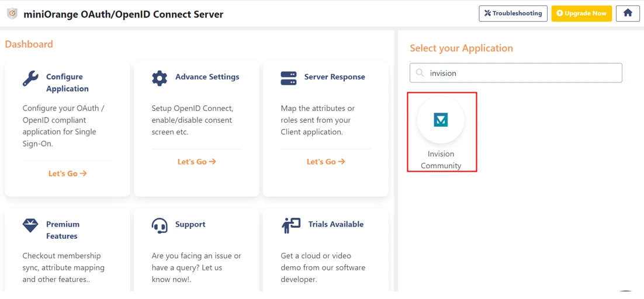The width and height of the screenshot is (644, 299).
Task: Click the Configure Application heading
Action: point(67,82)
